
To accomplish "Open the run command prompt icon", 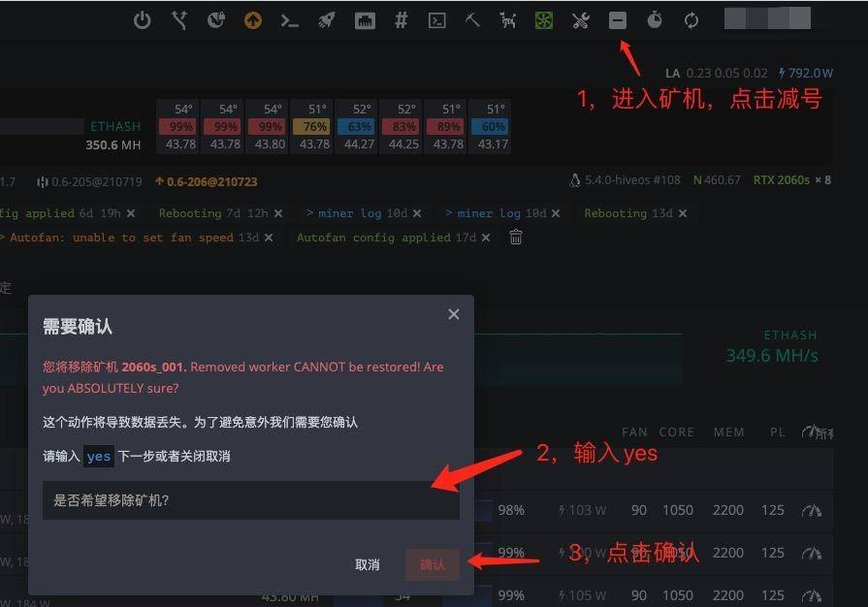I will 289,20.
